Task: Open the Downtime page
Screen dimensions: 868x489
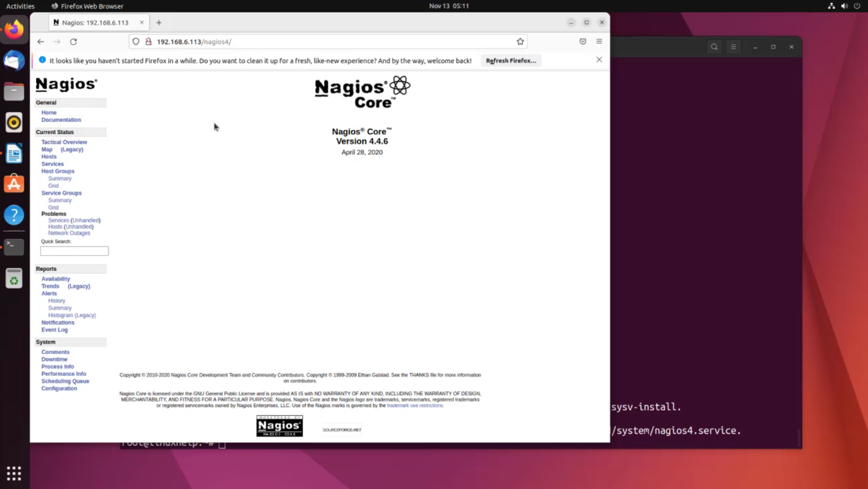Action: pyautogui.click(x=55, y=360)
